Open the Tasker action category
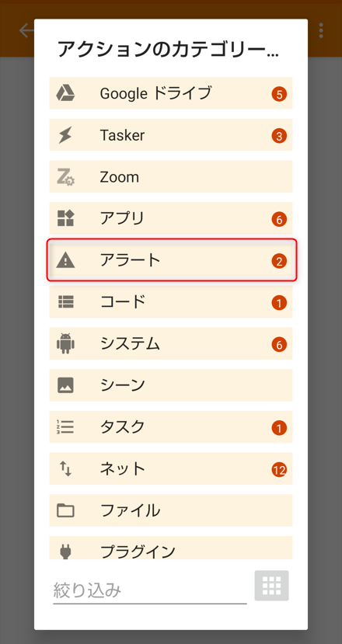Screen dimensions: 342x644 coord(171,134)
